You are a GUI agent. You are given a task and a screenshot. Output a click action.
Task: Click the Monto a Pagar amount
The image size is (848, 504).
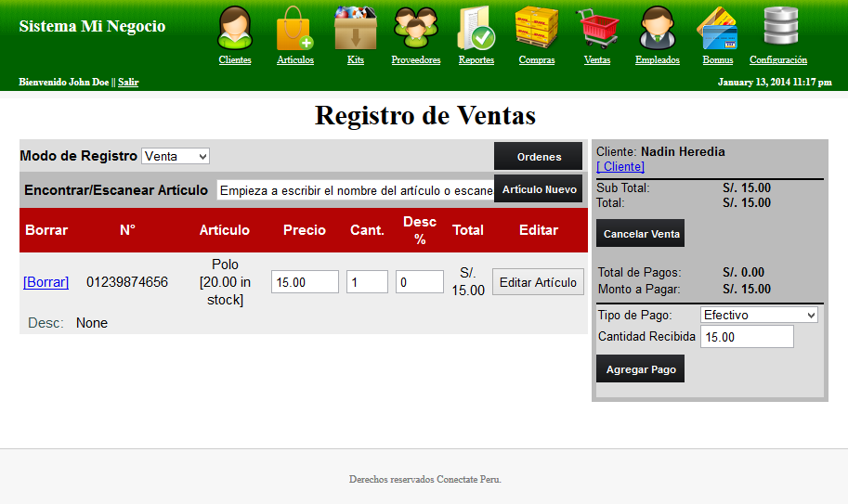tap(747, 289)
